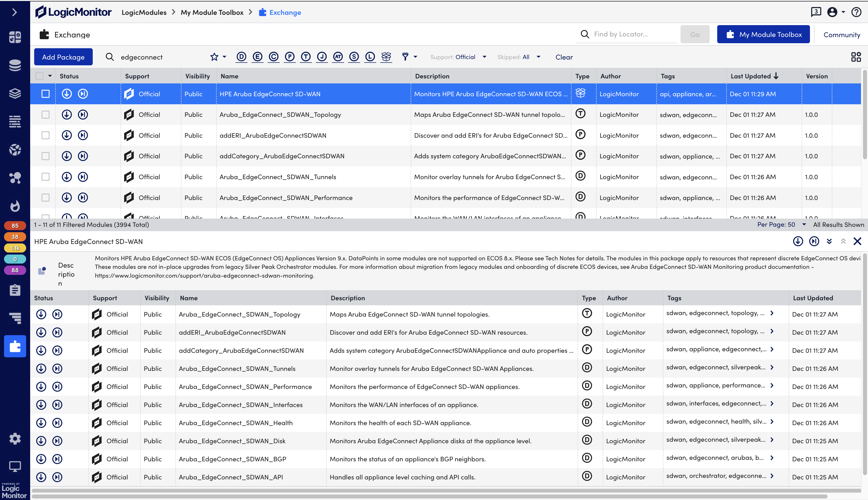Open the clipboard Reports sidebar icon
The height and width of the screenshot is (500, 868).
pyautogui.click(x=15, y=290)
